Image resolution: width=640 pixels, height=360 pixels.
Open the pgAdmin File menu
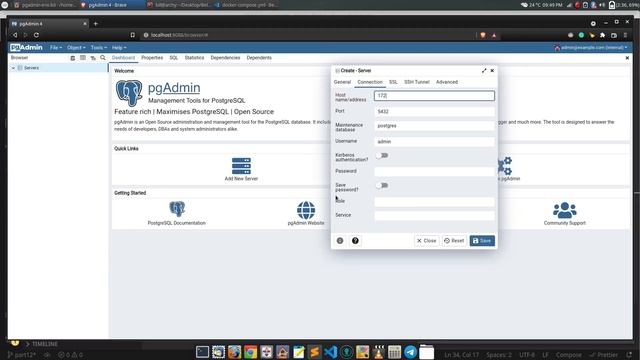[x=56, y=48]
